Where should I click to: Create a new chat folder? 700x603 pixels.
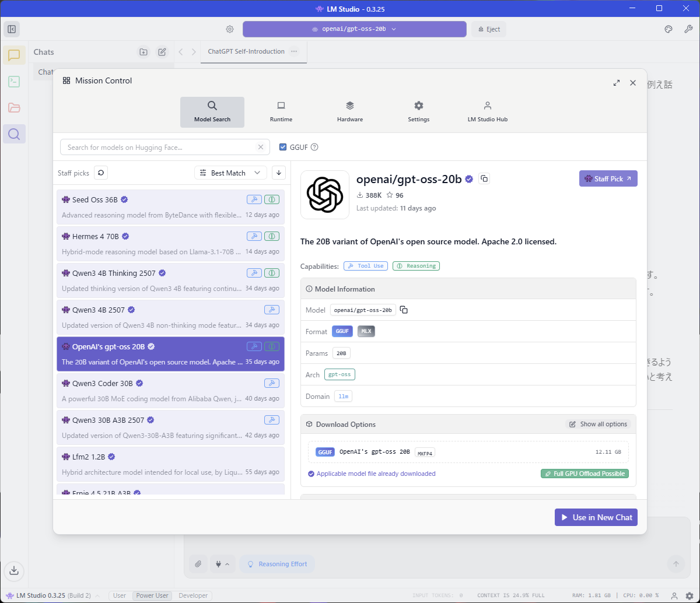click(143, 52)
